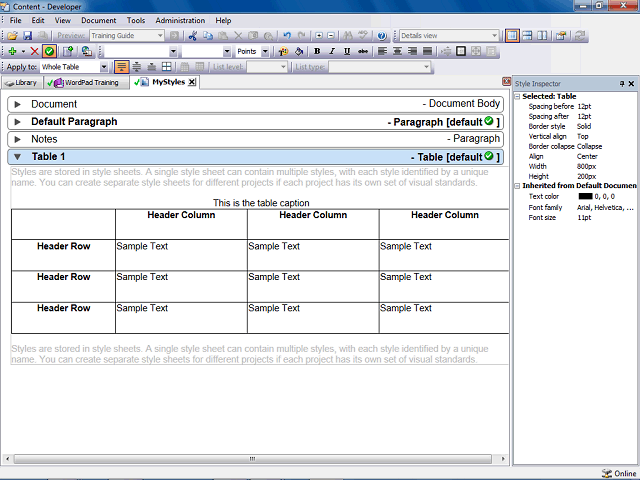Image resolution: width=640 pixels, height=480 pixels.
Task: Click the Undo arrow icon
Action: (287, 36)
